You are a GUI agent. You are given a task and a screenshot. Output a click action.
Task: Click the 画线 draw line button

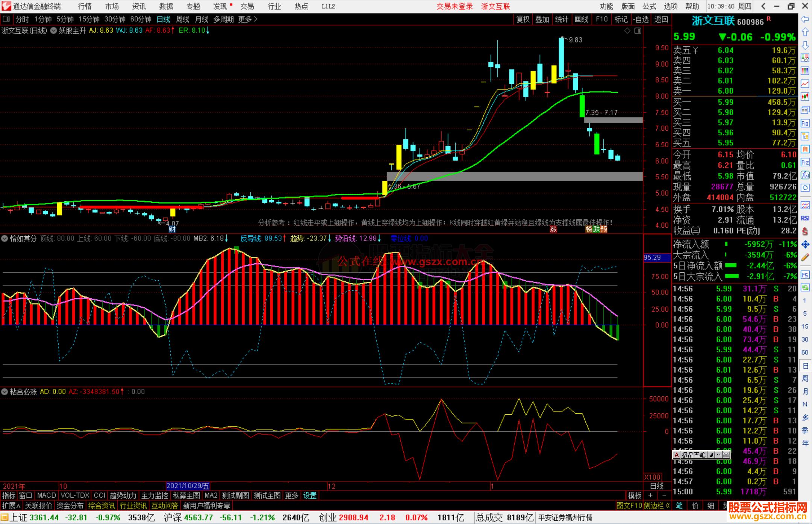click(582, 19)
